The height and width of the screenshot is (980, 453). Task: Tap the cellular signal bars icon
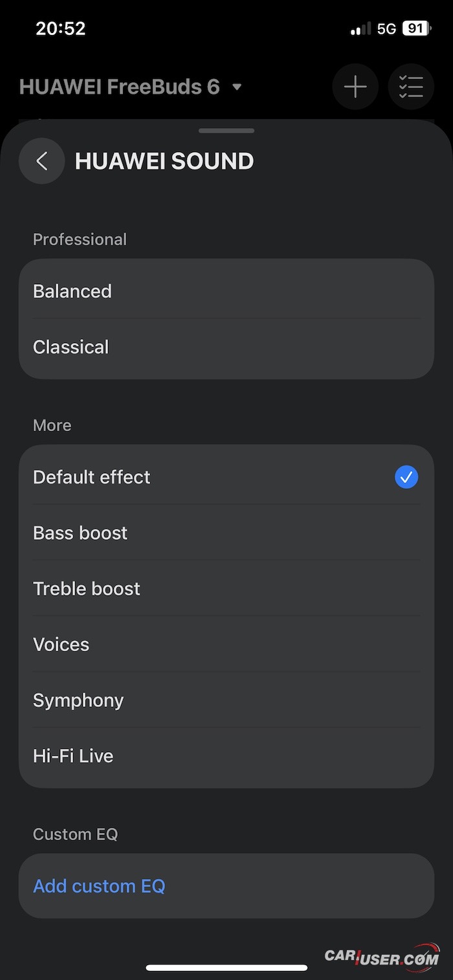pyautogui.click(x=360, y=28)
